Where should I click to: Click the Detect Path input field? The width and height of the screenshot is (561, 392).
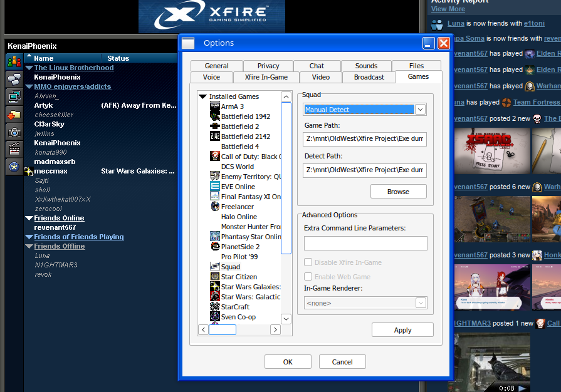(x=365, y=170)
